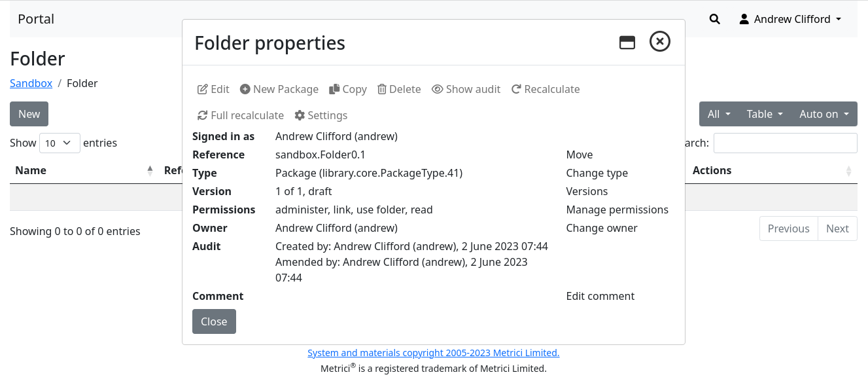Image resolution: width=868 pixels, height=383 pixels.
Task: Navigate to Sandbox breadcrumb link
Action: (x=31, y=83)
